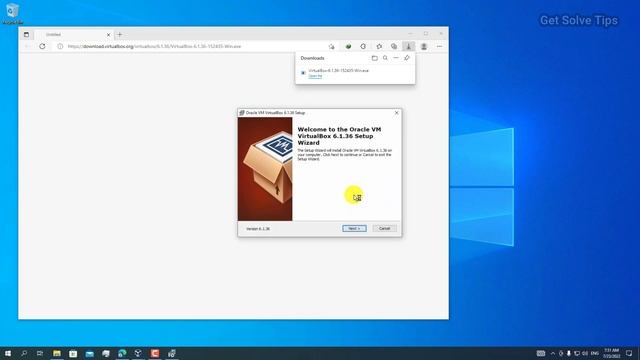Open the Windows Start menu
The height and width of the screenshot is (360, 640).
tap(8, 353)
